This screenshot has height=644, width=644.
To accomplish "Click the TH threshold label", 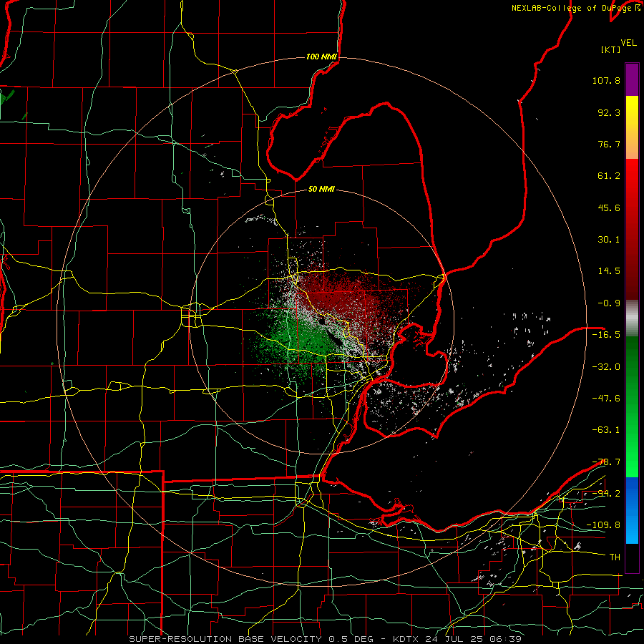I will pos(615,557).
